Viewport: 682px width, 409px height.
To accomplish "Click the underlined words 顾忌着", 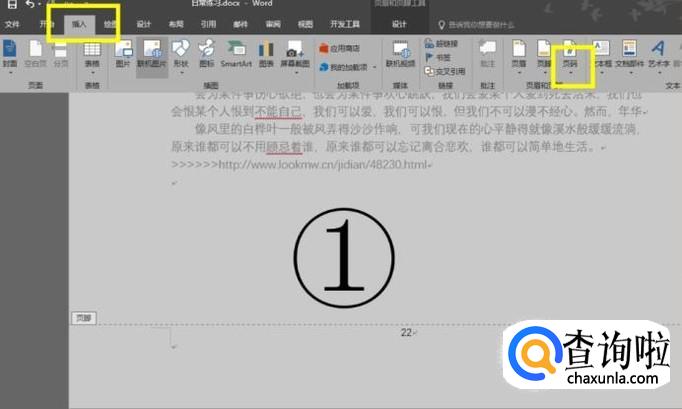I will pos(284,147).
